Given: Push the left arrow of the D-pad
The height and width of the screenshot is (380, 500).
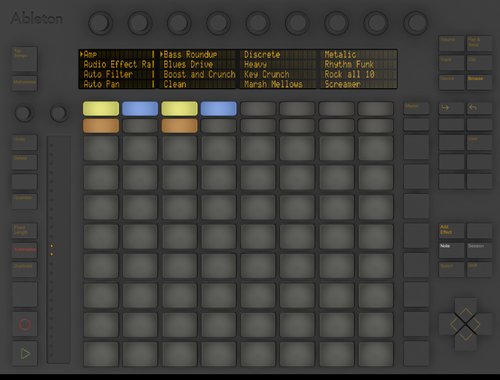Looking at the screenshot, I should point(450,324).
